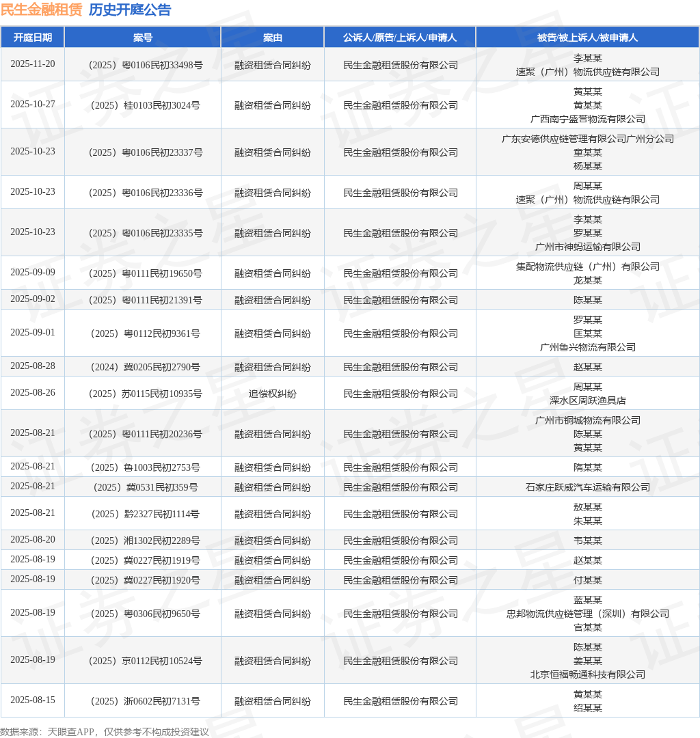Image resolution: width=700 pixels, height=738 pixels.
Task: Click the date 2025-11-20
Action: 33,64
